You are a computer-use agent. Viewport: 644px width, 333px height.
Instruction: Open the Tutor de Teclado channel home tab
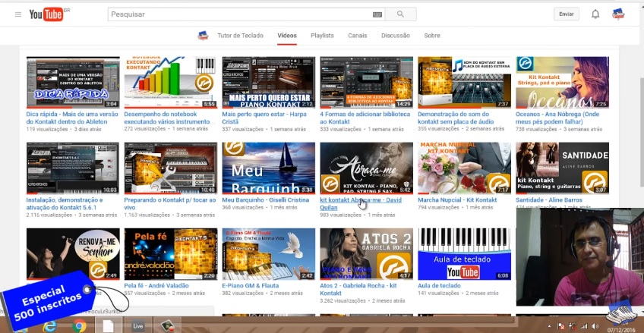point(240,36)
